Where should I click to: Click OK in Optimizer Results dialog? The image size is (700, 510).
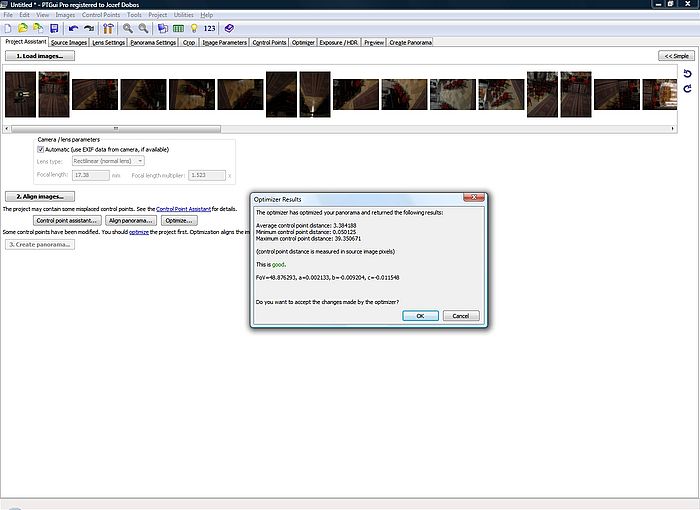pyautogui.click(x=420, y=315)
